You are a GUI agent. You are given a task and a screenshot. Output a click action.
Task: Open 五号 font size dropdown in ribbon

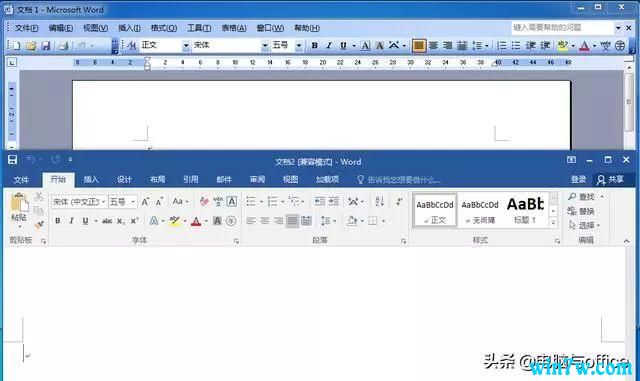[133, 202]
